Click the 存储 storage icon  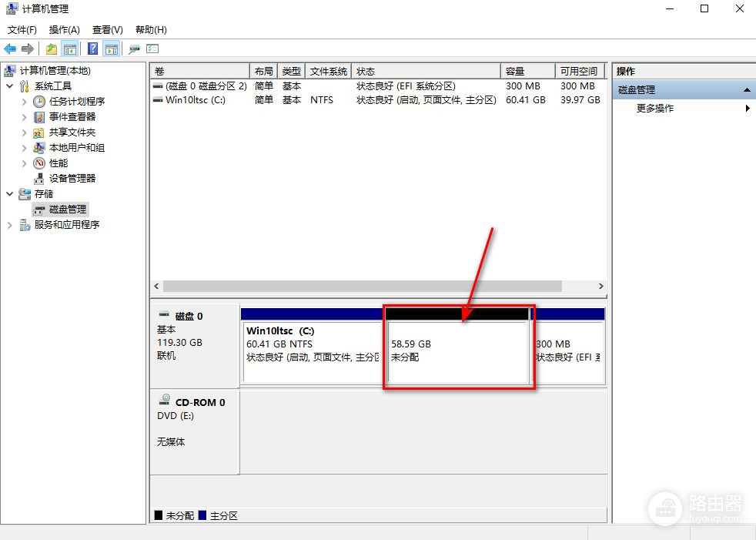[25, 194]
